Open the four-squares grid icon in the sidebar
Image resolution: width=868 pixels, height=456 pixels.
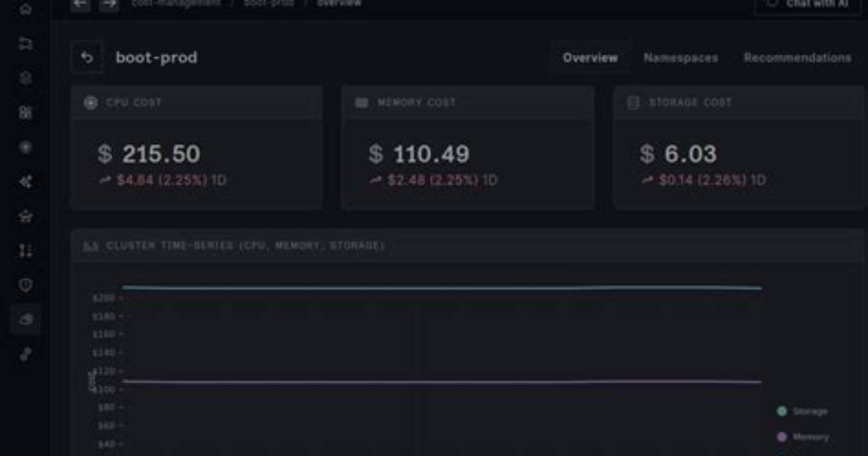click(x=25, y=113)
